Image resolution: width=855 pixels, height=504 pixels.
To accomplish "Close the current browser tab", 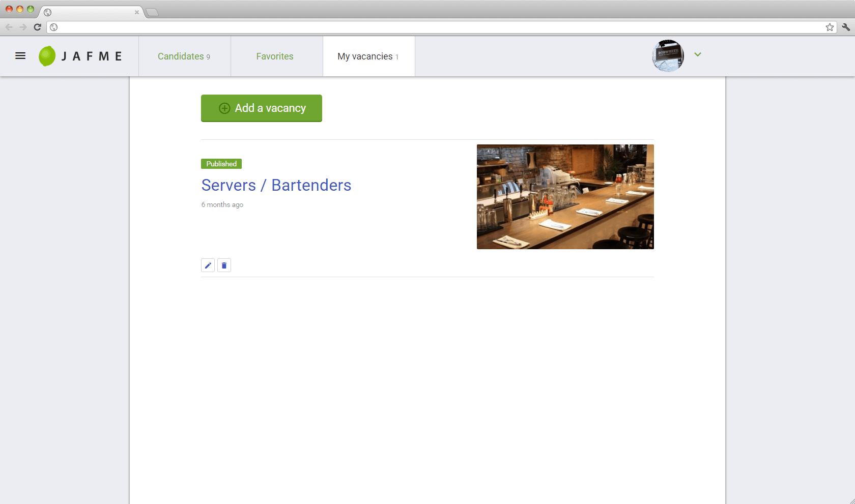I will click(136, 12).
